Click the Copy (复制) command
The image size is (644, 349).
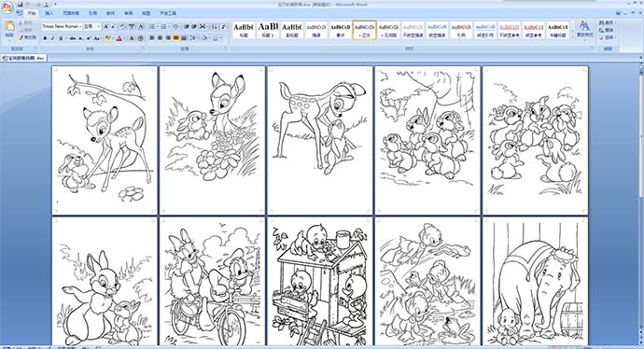click(x=26, y=30)
